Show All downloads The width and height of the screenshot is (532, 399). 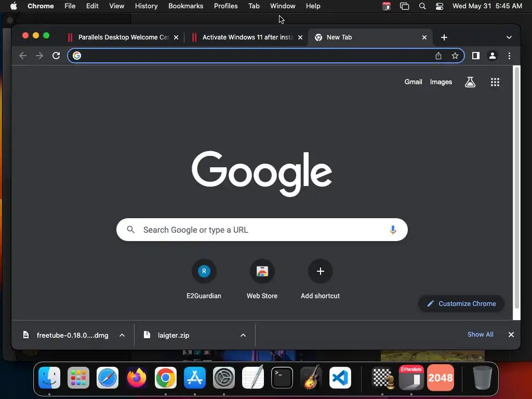tap(480, 335)
